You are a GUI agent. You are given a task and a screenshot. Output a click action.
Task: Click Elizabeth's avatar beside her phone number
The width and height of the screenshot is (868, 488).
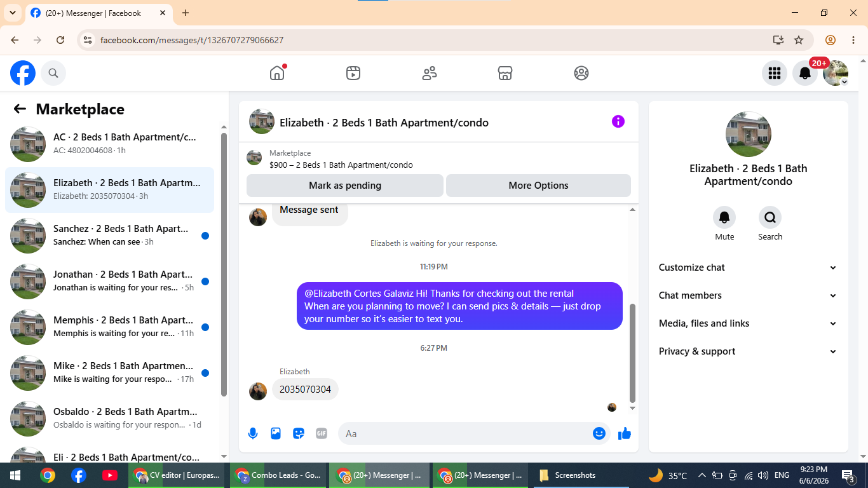(x=258, y=391)
